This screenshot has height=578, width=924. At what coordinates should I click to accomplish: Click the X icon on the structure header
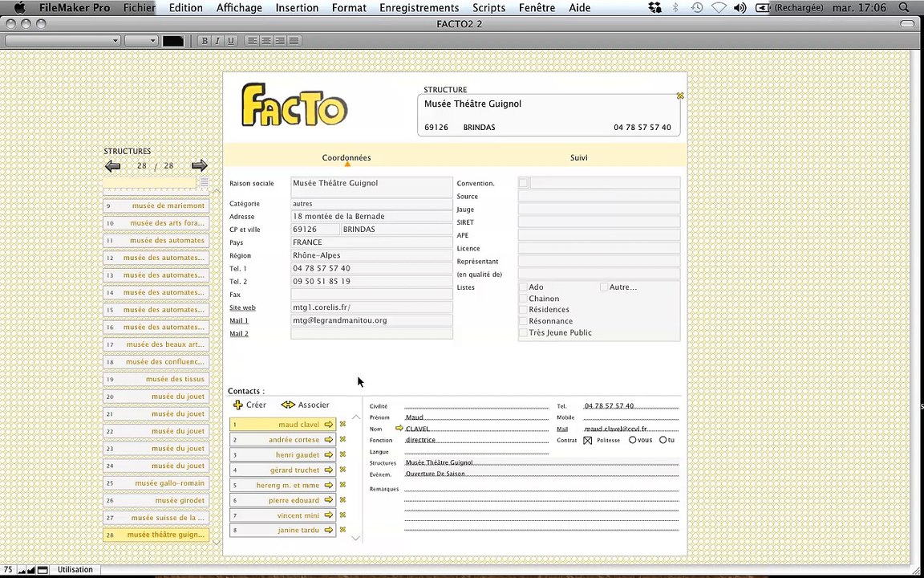pos(680,96)
